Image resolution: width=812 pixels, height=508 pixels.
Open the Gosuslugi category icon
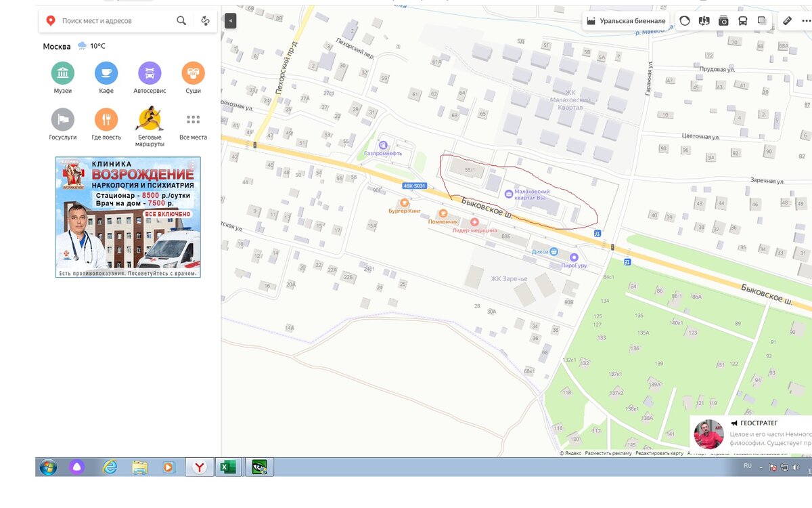click(63, 120)
